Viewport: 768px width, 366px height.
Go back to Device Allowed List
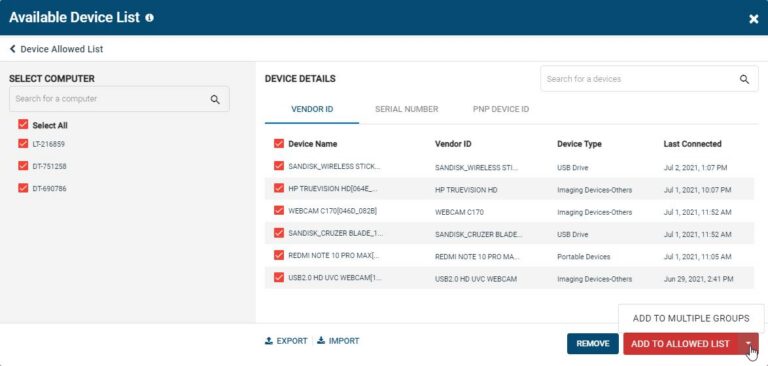56,49
